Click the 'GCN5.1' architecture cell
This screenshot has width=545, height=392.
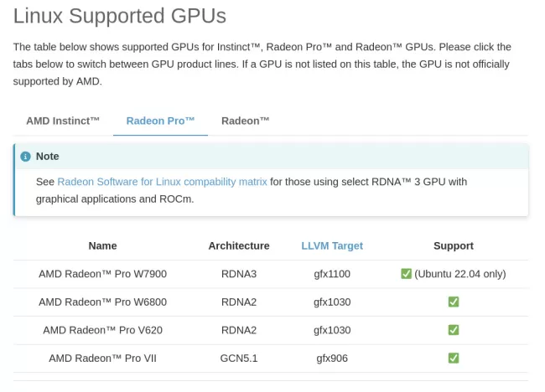(x=239, y=358)
